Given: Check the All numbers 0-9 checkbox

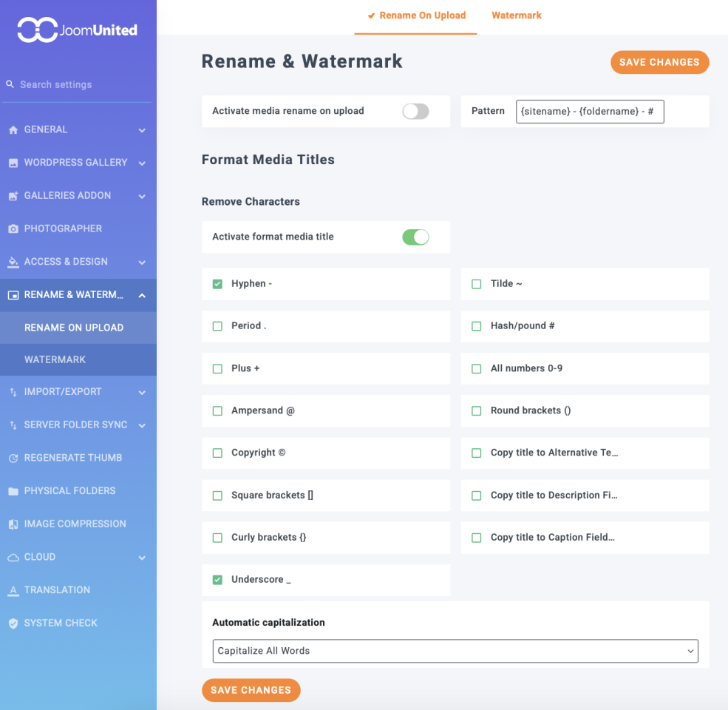Looking at the screenshot, I should (477, 368).
